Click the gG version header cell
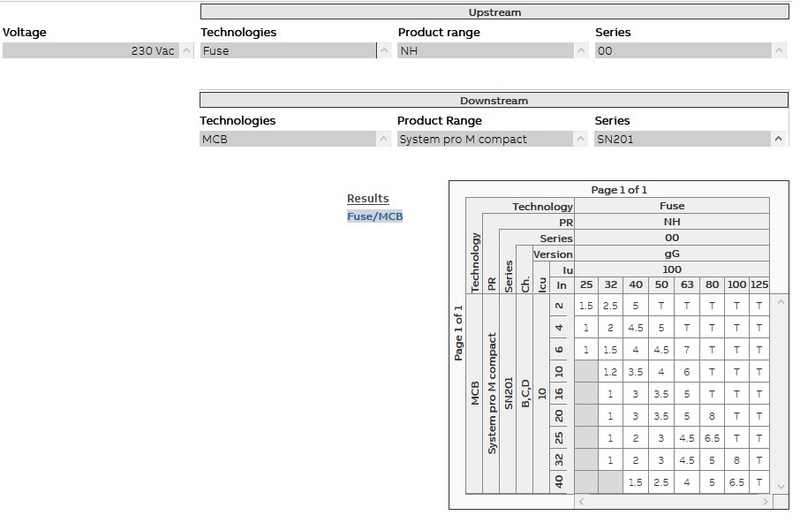800x523 pixels. tap(672, 254)
